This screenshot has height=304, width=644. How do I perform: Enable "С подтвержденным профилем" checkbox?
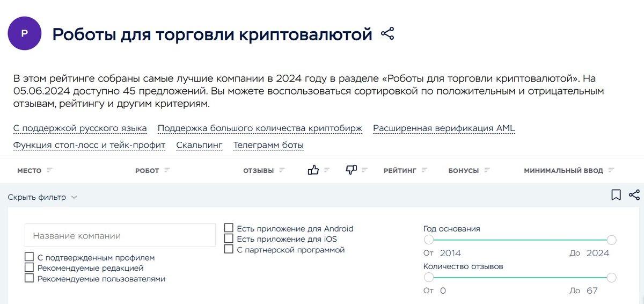(x=29, y=257)
